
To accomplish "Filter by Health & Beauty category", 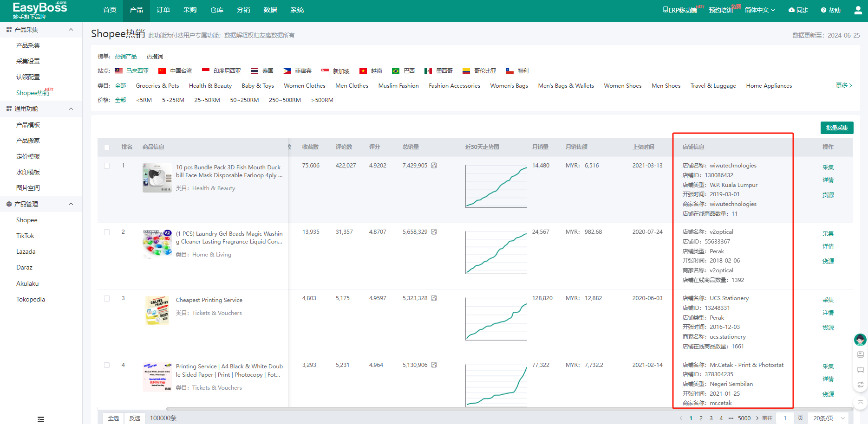I will click(x=210, y=86).
